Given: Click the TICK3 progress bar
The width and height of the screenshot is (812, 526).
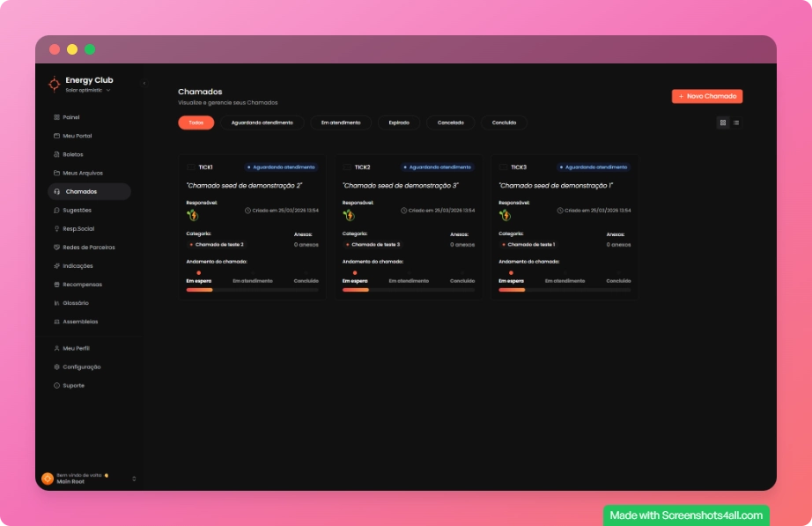Looking at the screenshot, I should 565,290.
